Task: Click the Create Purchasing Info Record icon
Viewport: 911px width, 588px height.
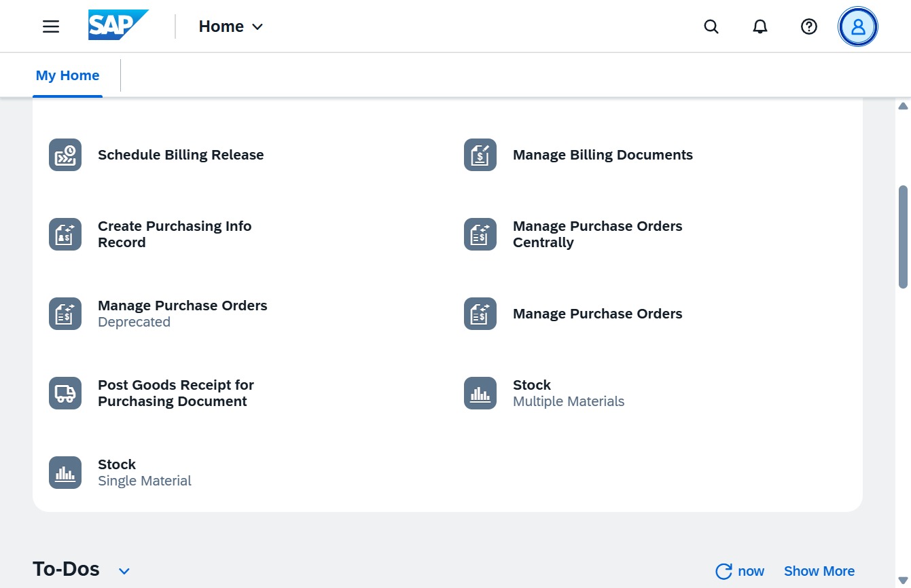Action: (65, 234)
